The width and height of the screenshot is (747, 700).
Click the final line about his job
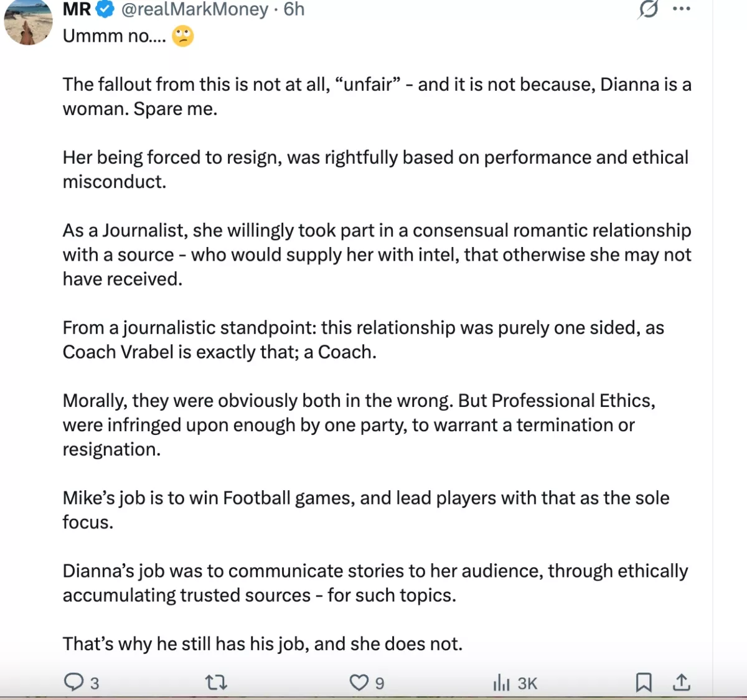click(262, 643)
